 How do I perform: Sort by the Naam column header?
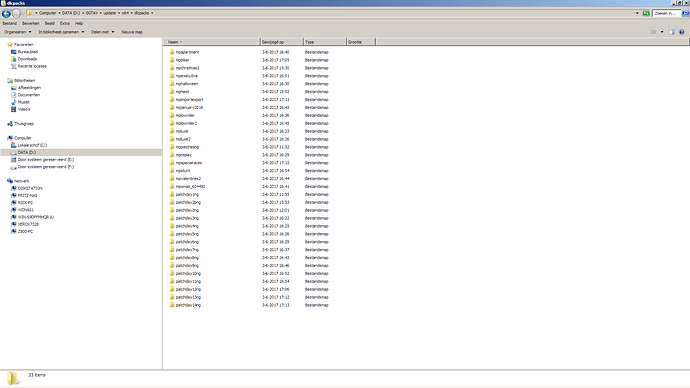point(212,42)
